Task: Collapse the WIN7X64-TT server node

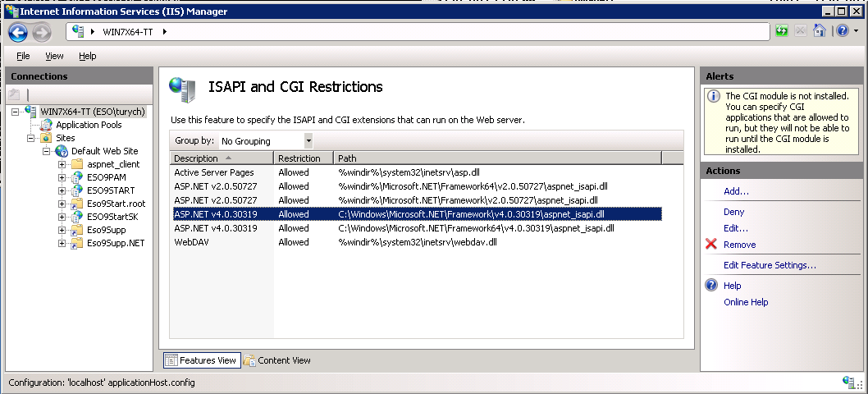Action: coord(15,112)
